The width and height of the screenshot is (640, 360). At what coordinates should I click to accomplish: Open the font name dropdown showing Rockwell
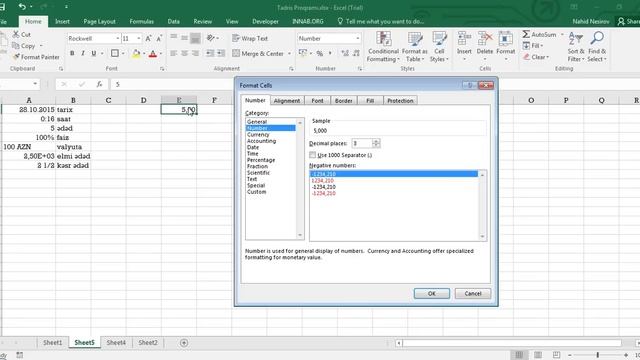(x=118, y=38)
